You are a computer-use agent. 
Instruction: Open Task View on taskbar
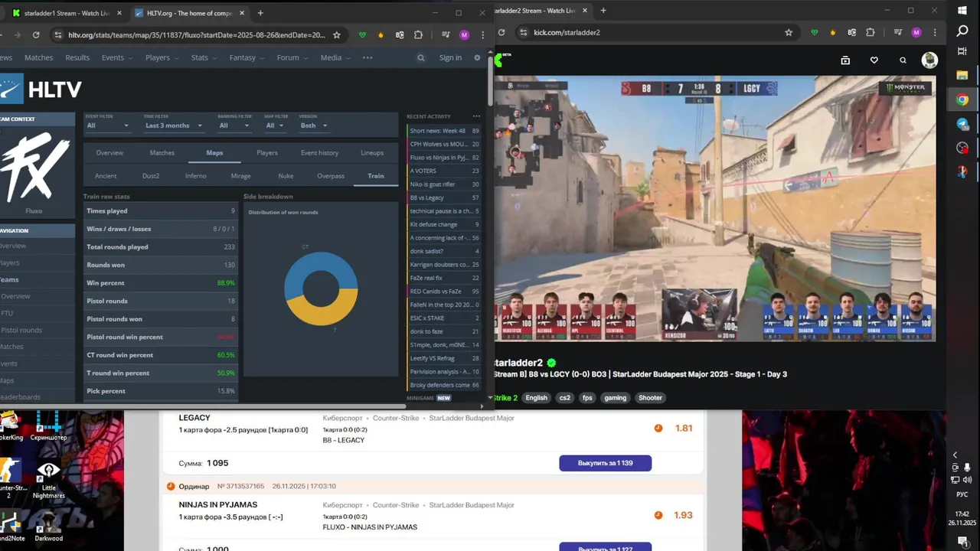(x=962, y=51)
